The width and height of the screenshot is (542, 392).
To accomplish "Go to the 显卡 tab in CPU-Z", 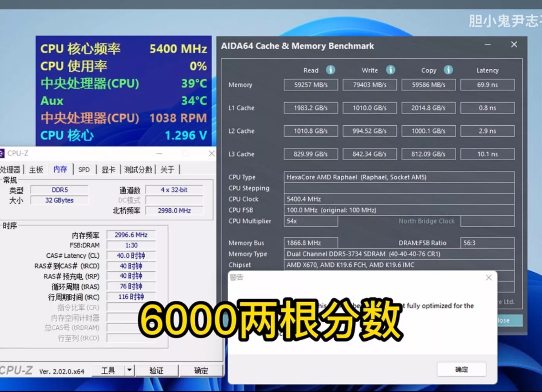I will coord(108,170).
